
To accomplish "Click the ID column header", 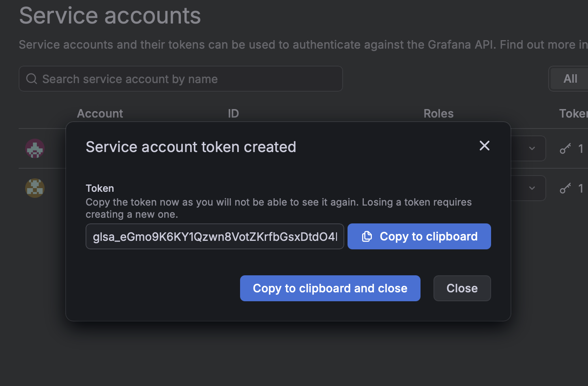I will 233,114.
